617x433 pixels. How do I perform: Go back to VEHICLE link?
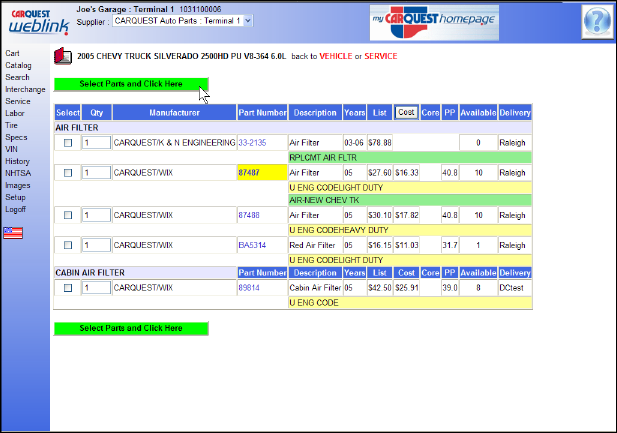tap(336, 56)
